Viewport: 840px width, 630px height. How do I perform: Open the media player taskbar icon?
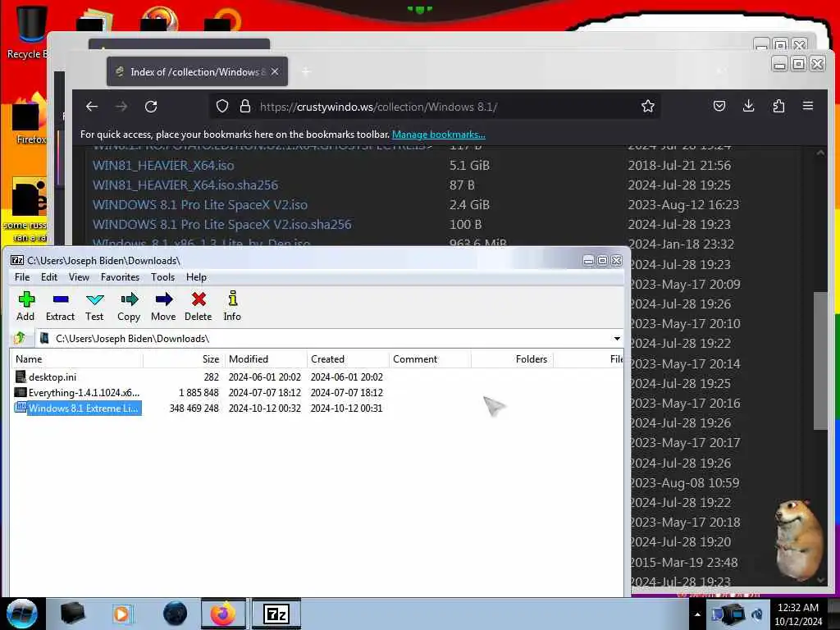tap(122, 614)
